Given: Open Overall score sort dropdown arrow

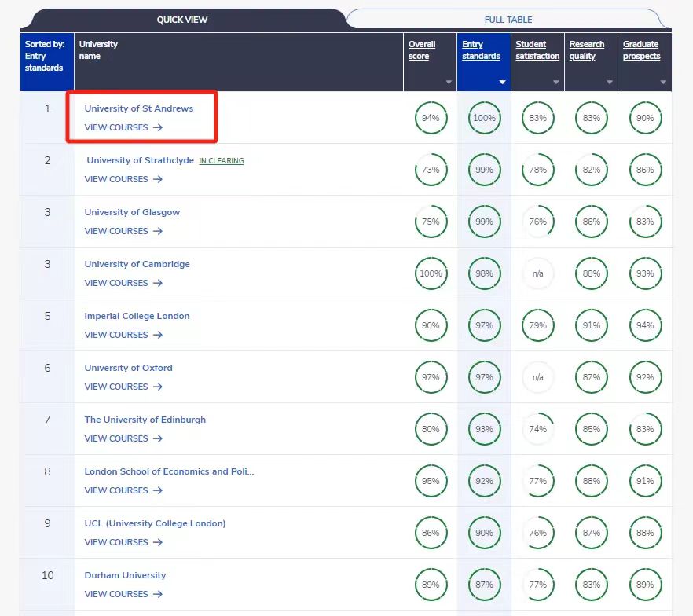Looking at the screenshot, I should click(449, 82).
